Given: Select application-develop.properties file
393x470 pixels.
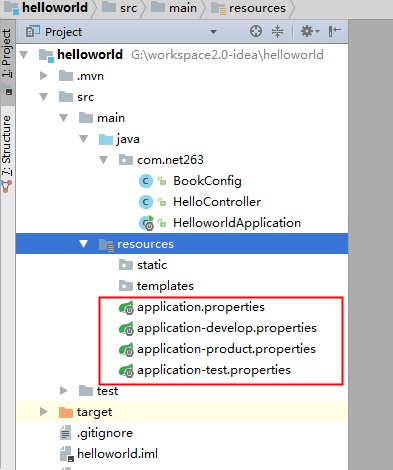Looking at the screenshot, I should tap(227, 328).
